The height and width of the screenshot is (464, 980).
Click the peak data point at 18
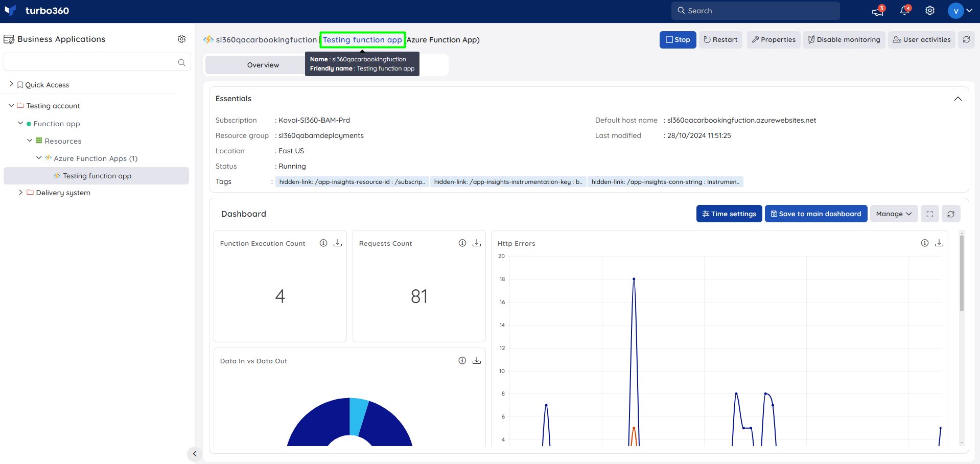pos(634,279)
